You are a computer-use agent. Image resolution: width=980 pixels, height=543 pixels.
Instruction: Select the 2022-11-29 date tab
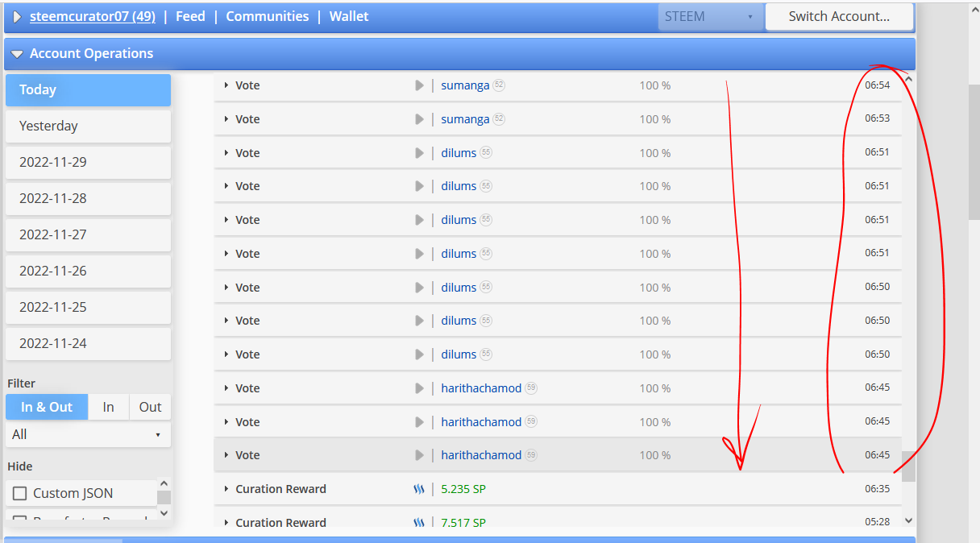[x=88, y=163]
